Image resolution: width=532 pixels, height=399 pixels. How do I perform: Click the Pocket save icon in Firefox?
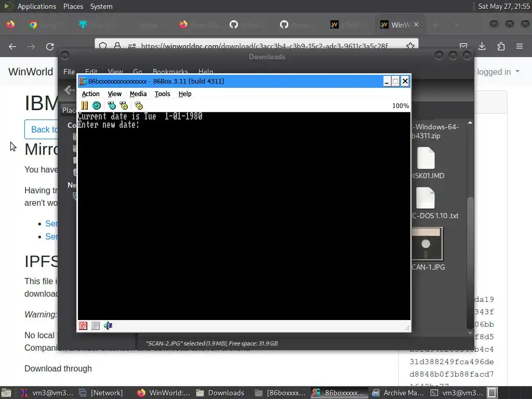point(463,46)
